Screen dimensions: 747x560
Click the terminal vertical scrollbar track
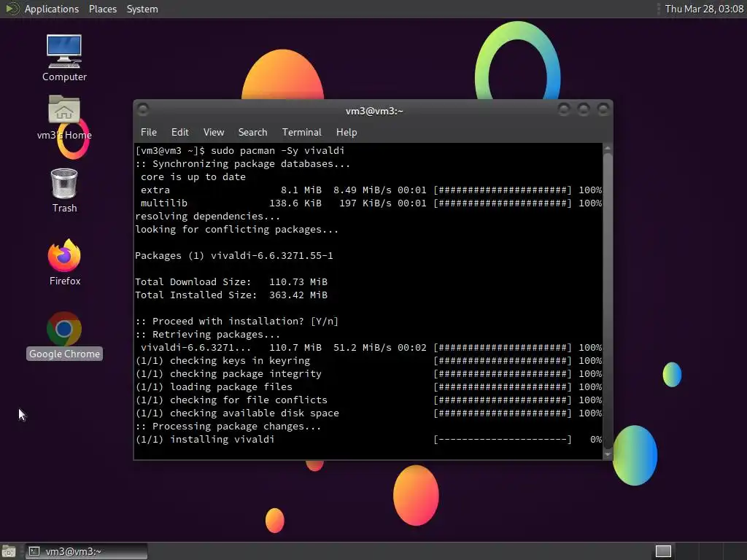pyautogui.click(x=608, y=301)
